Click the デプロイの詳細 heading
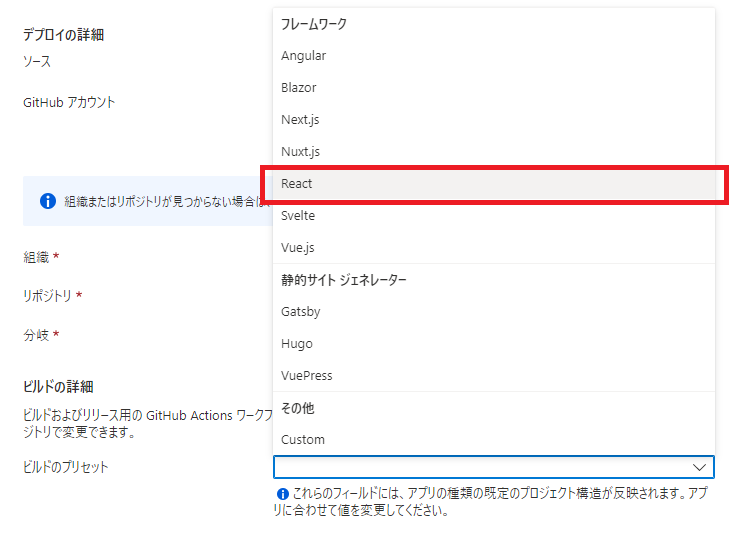Screen dimensions: 734x554 pos(63,34)
